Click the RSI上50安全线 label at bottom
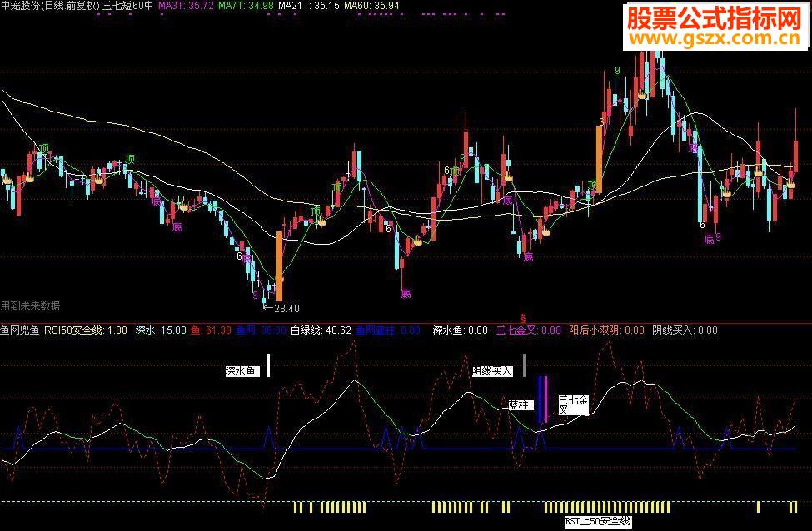 click(598, 521)
